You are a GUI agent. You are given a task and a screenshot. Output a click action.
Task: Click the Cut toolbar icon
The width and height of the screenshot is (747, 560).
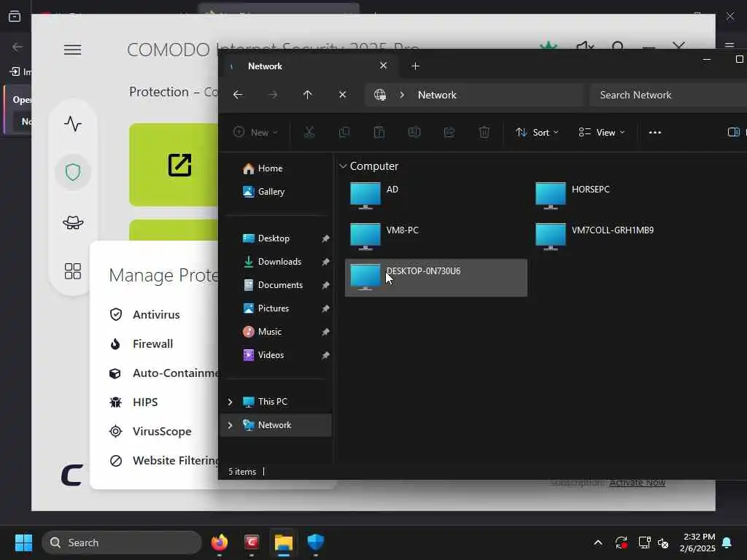[x=309, y=133]
